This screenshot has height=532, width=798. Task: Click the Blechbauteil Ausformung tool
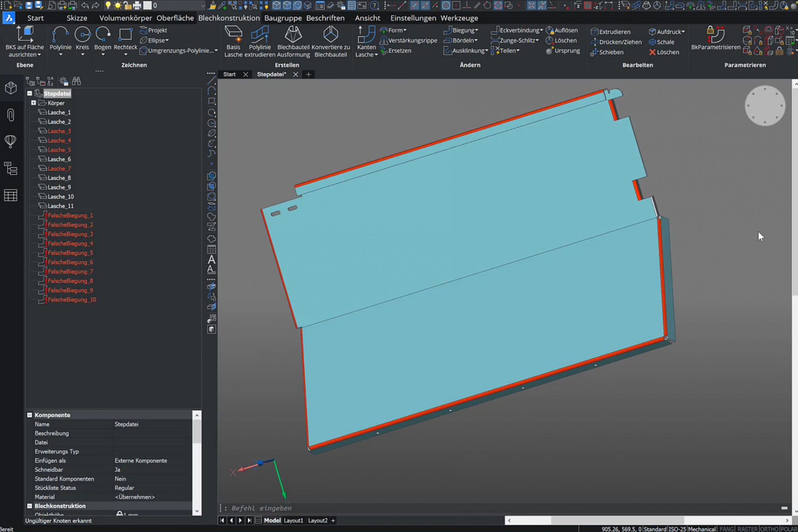coord(293,42)
